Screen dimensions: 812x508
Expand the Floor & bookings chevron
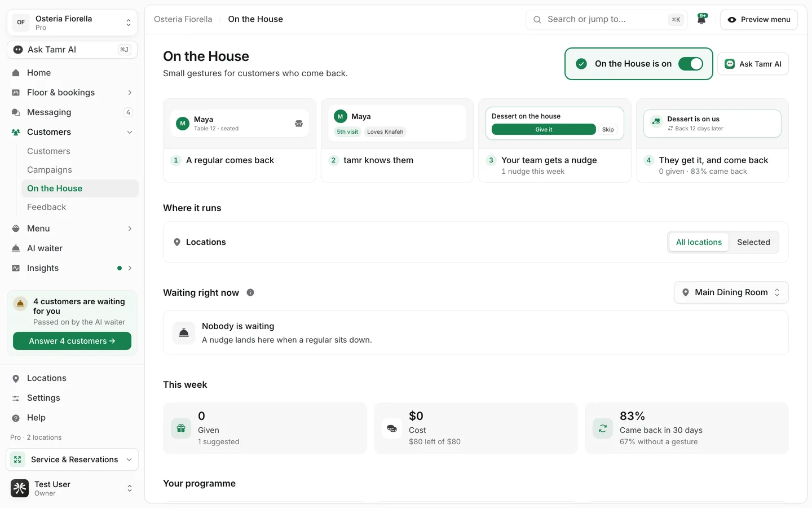pos(130,93)
